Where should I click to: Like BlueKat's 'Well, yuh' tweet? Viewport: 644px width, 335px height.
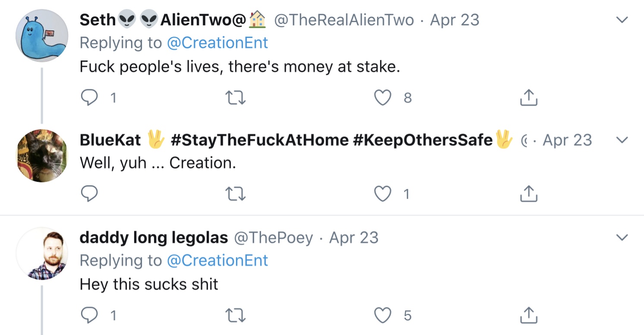[x=382, y=195]
